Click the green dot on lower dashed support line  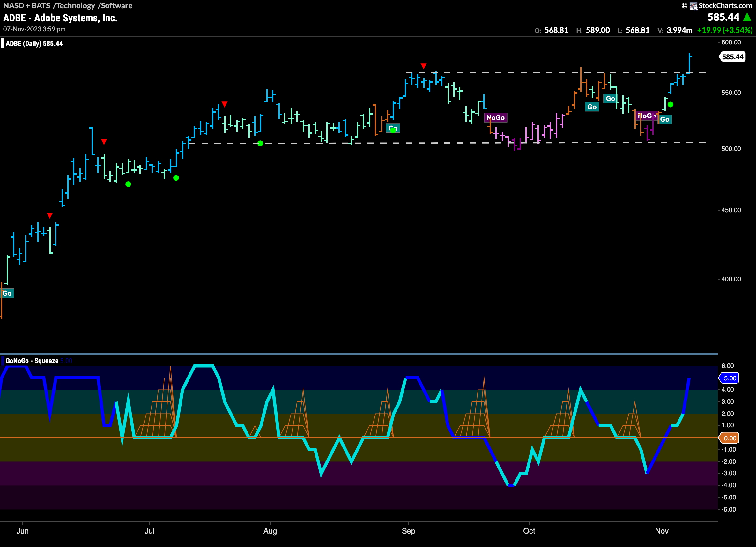coord(260,143)
